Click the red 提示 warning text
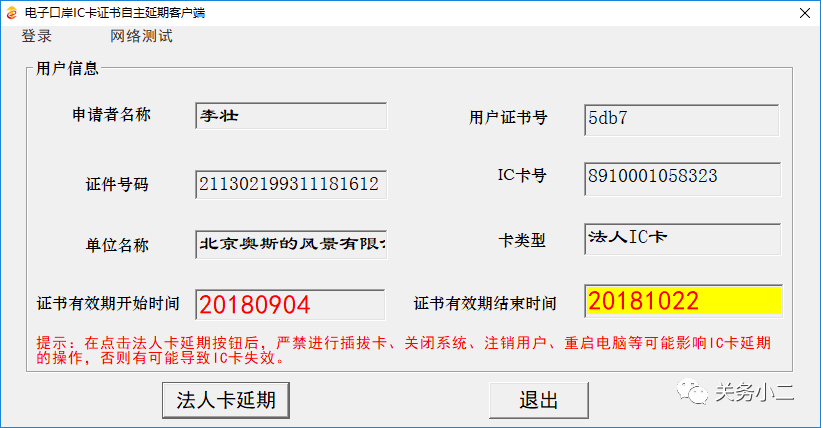The image size is (821, 428). pos(403,350)
